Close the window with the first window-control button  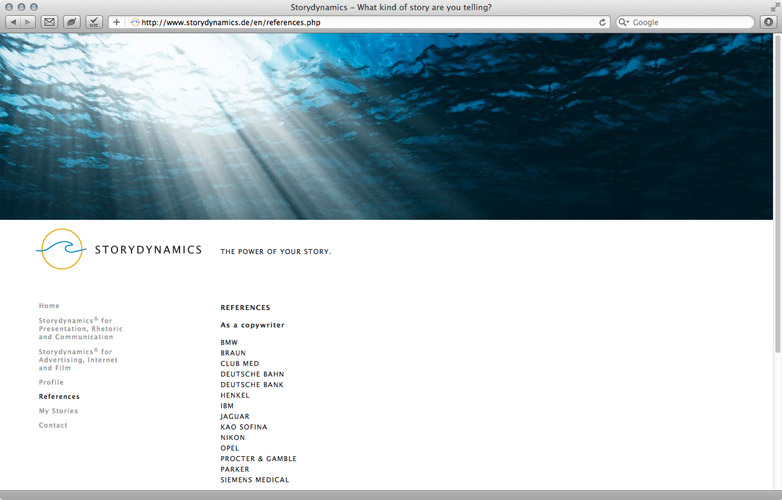point(9,7)
